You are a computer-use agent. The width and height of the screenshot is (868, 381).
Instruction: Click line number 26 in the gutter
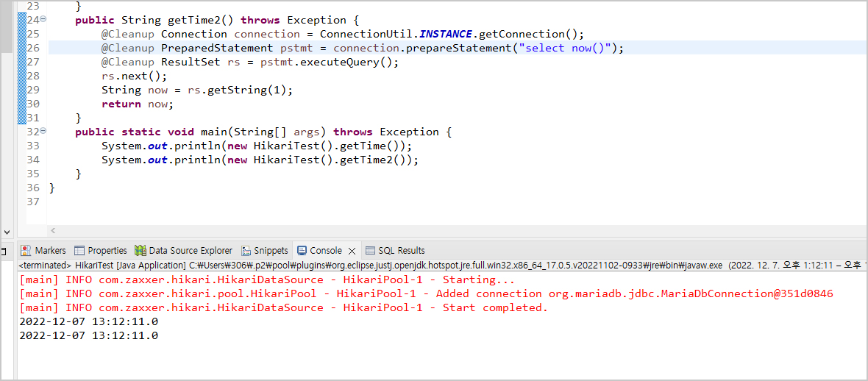(33, 49)
